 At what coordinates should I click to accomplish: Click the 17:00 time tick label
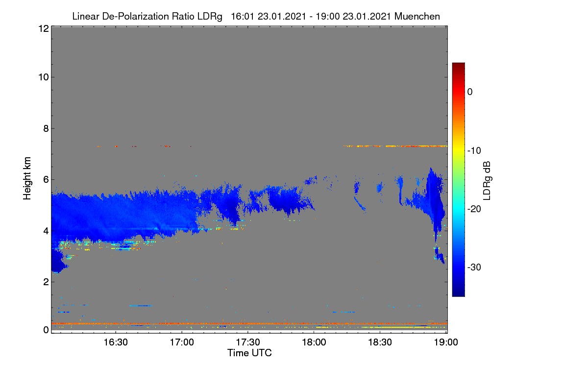(x=182, y=342)
